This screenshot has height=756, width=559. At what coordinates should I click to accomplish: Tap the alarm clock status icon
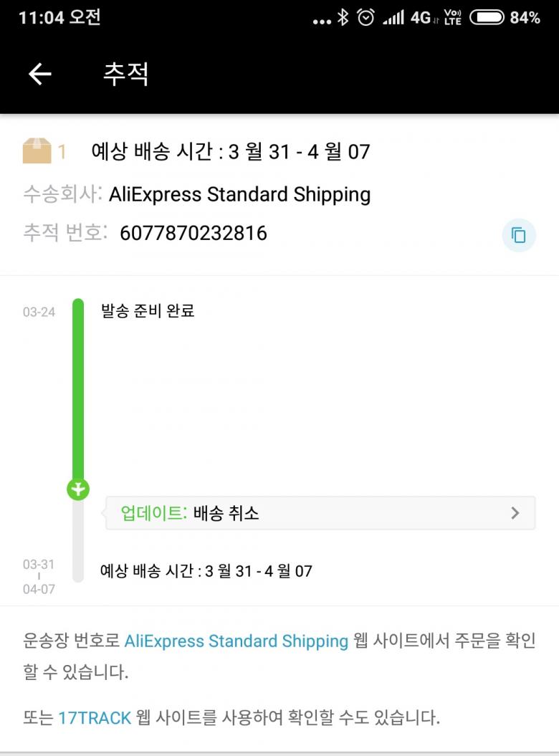click(365, 18)
